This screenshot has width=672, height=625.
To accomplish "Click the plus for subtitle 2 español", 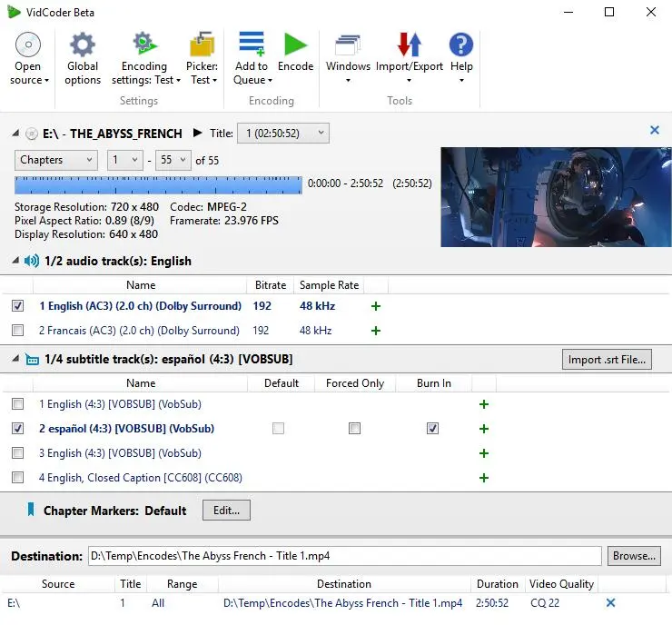I will click(x=484, y=429).
